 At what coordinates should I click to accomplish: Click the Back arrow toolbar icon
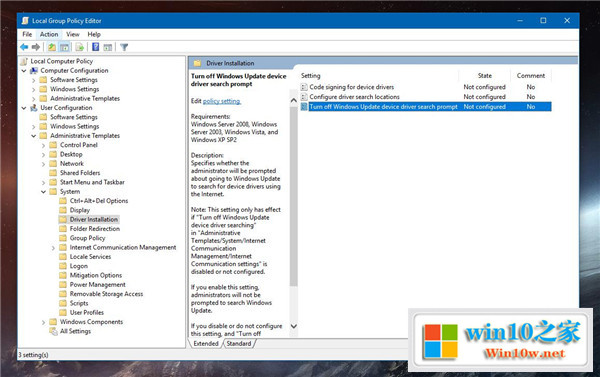[x=24, y=47]
